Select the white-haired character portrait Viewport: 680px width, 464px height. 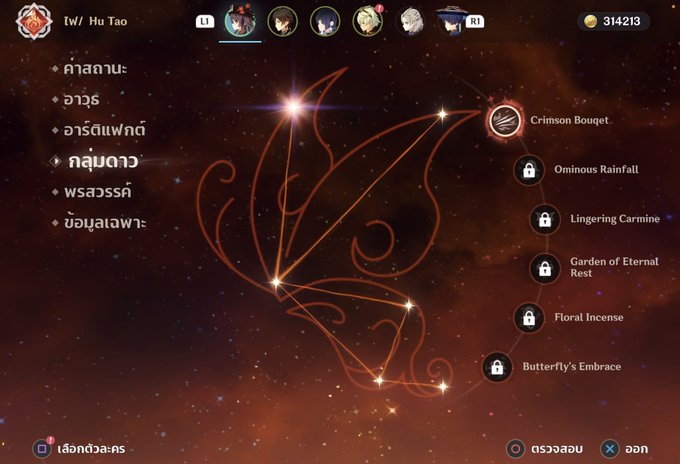[x=410, y=21]
